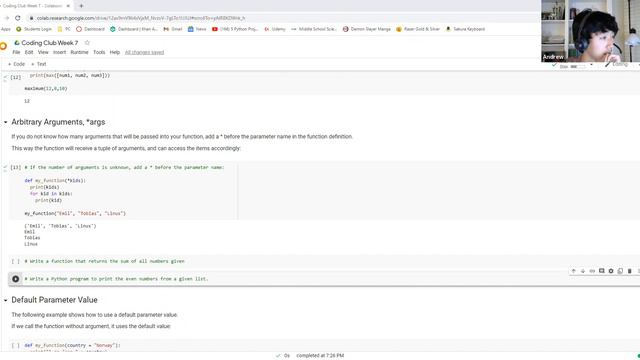The image size is (640, 360).
Task: Click the output tuple ('Emil', 'Tobias', 'Linus')
Action: (60, 226)
